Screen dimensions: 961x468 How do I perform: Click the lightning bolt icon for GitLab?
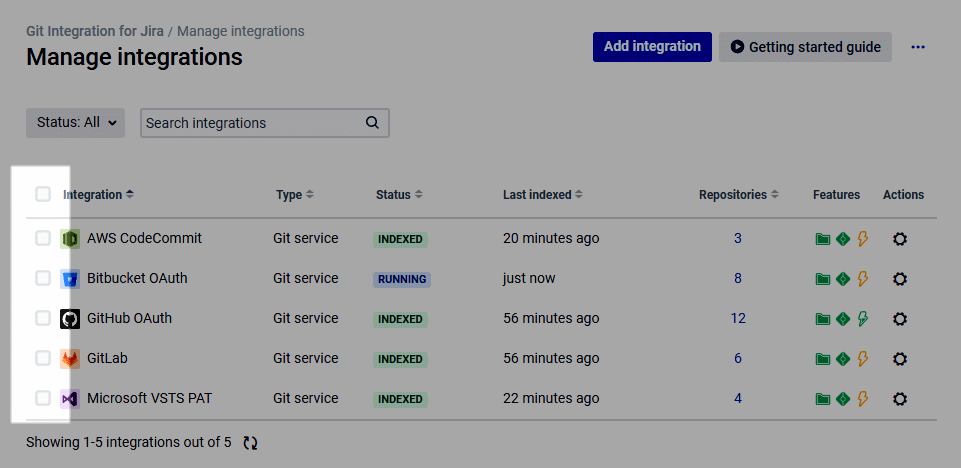coord(862,359)
